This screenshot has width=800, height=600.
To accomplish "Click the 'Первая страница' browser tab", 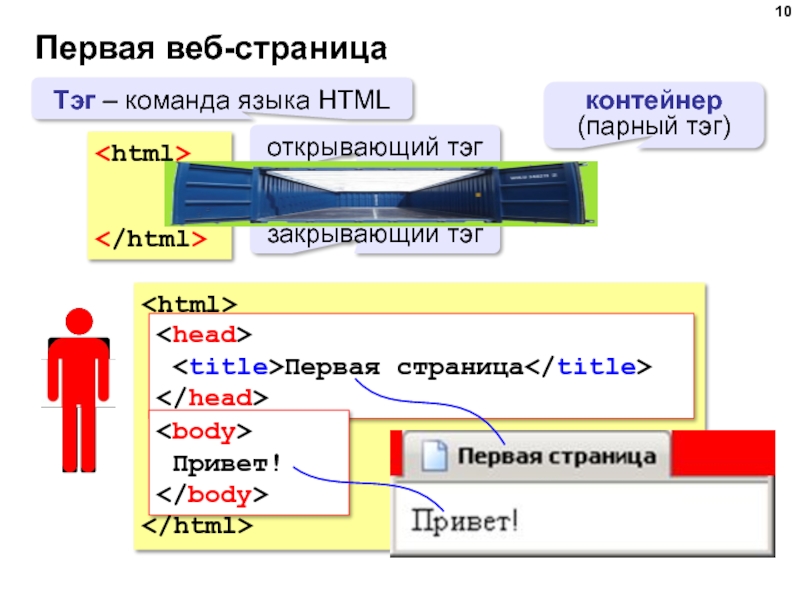I will [537, 455].
